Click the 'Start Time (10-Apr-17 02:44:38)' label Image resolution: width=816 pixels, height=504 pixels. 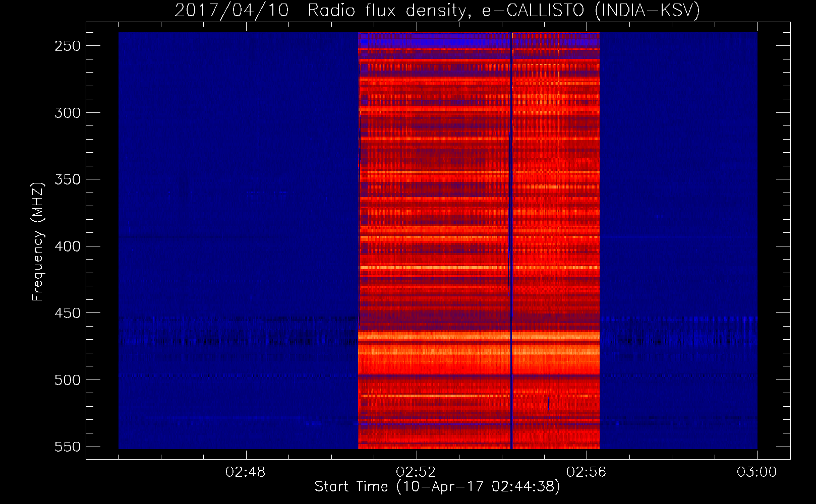click(437, 487)
